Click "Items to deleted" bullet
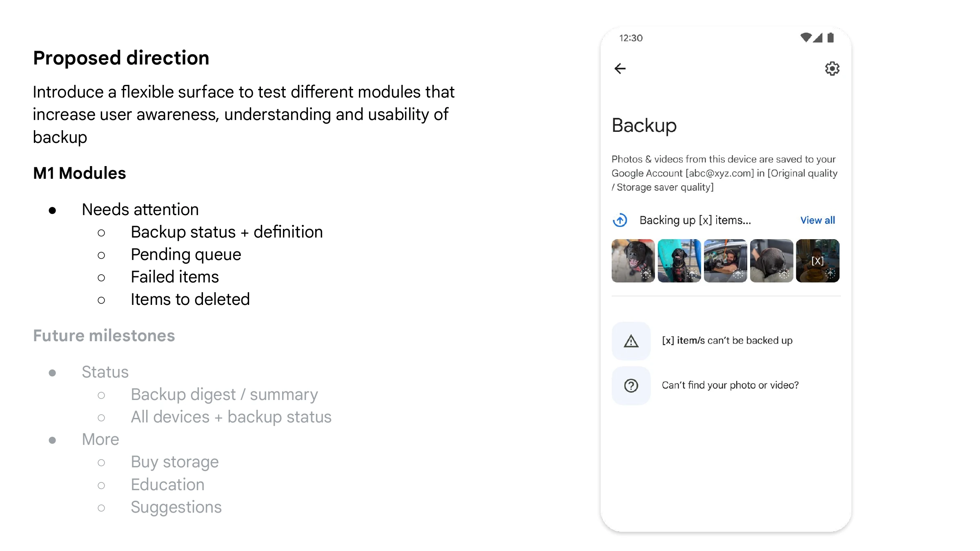 190,299
